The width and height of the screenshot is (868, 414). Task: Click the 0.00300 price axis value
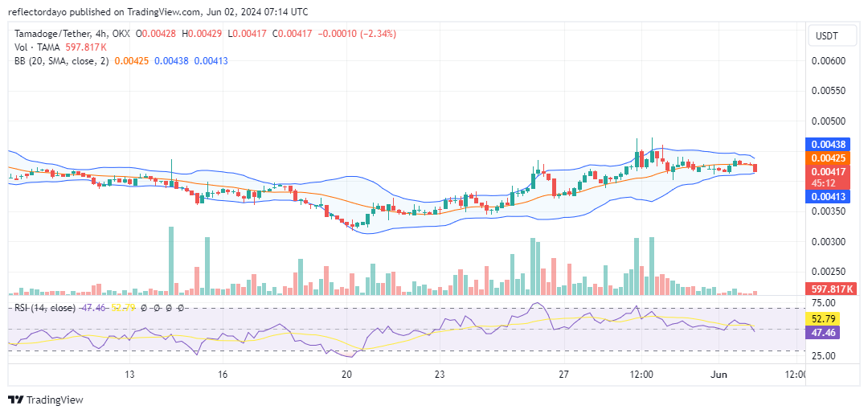point(829,242)
